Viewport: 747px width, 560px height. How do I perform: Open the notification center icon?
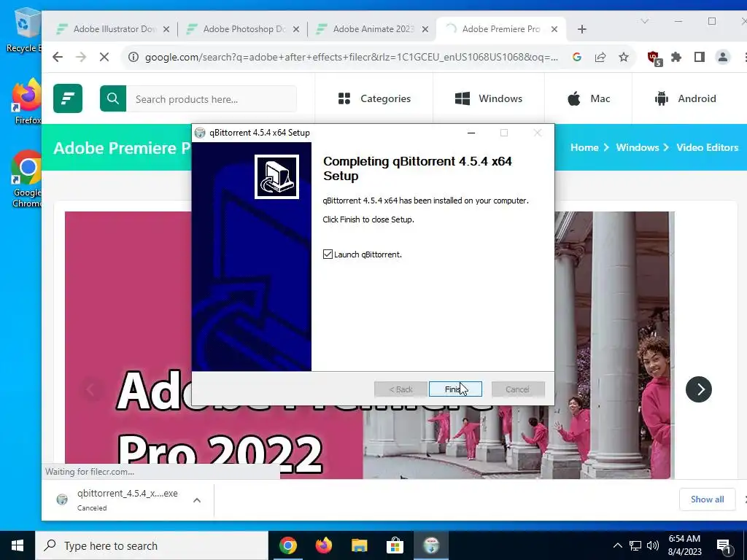coord(724,546)
